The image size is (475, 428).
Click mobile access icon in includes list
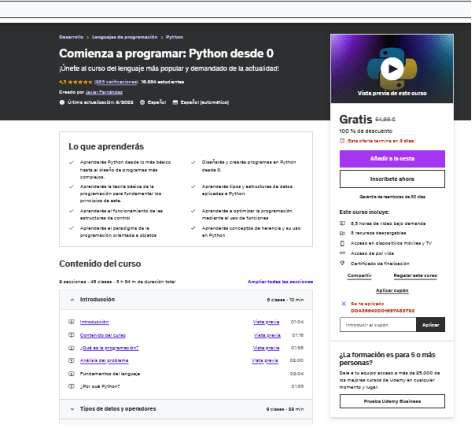342,243
